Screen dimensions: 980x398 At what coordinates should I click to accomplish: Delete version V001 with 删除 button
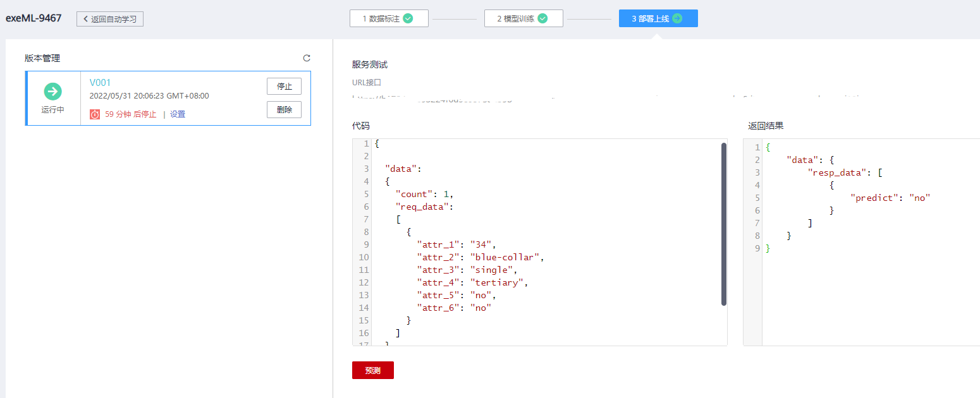pyautogui.click(x=284, y=109)
